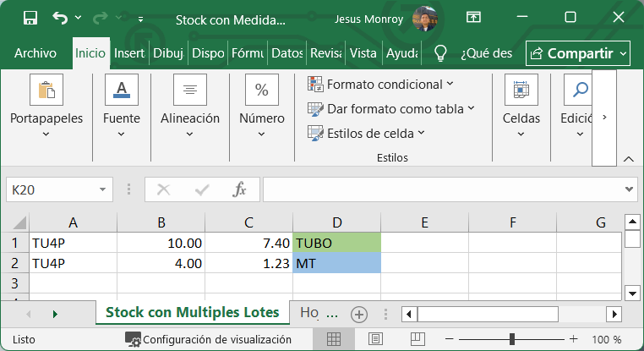Select the Stock con Multiples Lotes sheet tab
644x351 pixels.
tap(192, 312)
